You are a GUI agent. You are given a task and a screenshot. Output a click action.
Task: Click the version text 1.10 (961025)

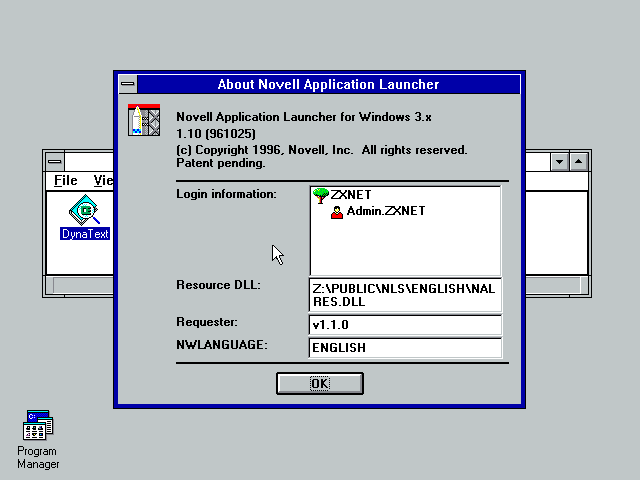(x=216, y=134)
